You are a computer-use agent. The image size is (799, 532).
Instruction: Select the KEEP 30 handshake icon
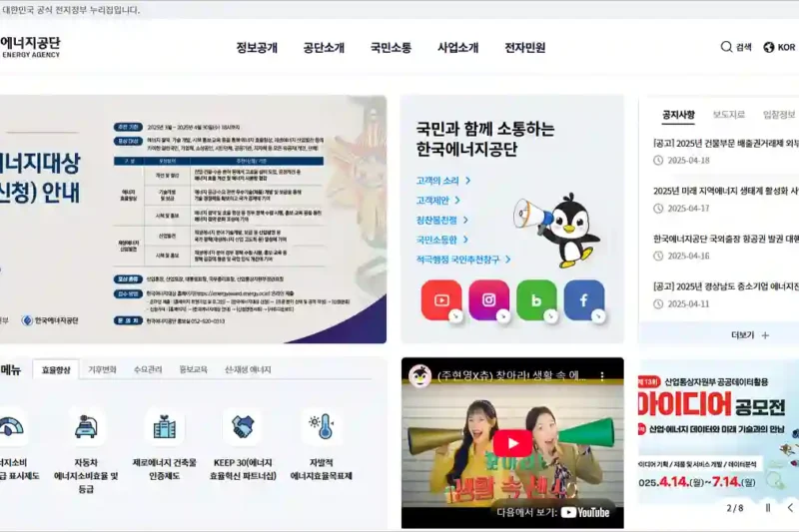coord(243,426)
